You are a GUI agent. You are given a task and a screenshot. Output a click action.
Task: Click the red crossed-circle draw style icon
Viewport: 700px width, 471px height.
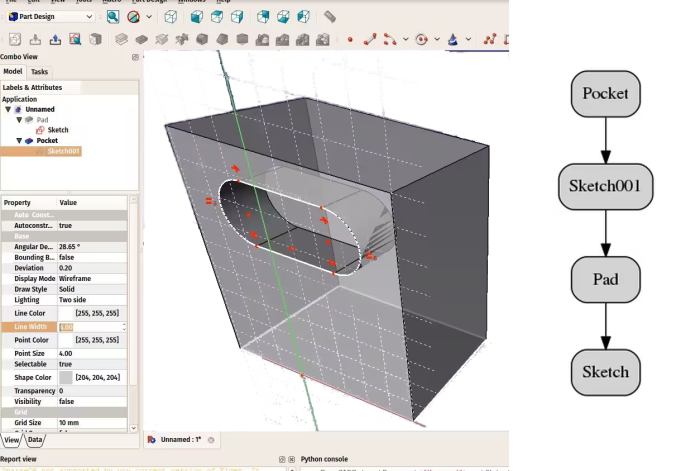pos(133,17)
